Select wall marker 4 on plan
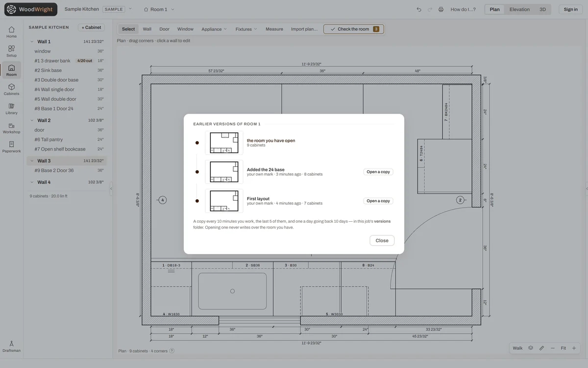588x368 pixels. (x=163, y=200)
